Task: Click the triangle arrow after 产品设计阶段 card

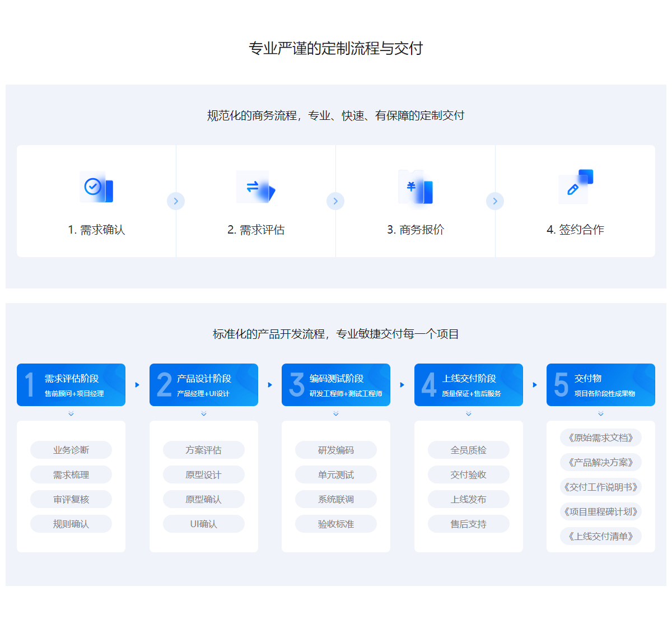Action: tap(270, 385)
